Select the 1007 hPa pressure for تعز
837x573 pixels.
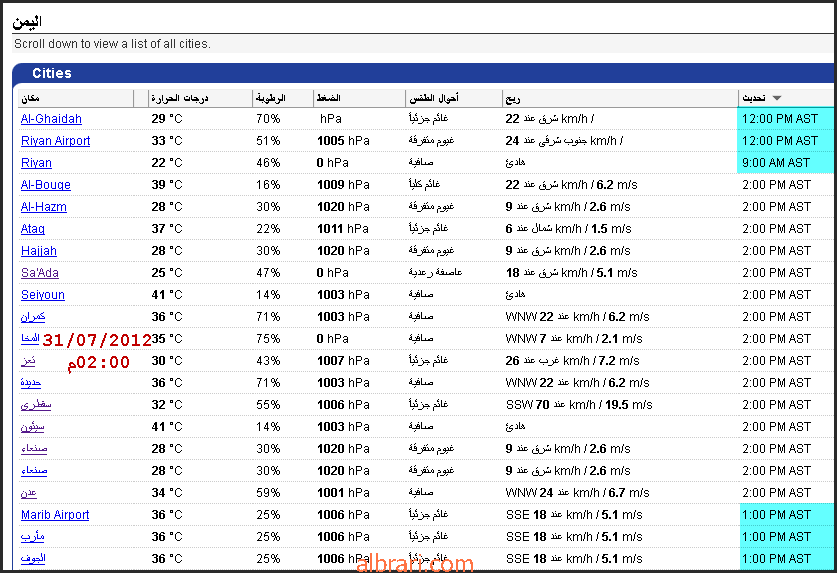(343, 360)
